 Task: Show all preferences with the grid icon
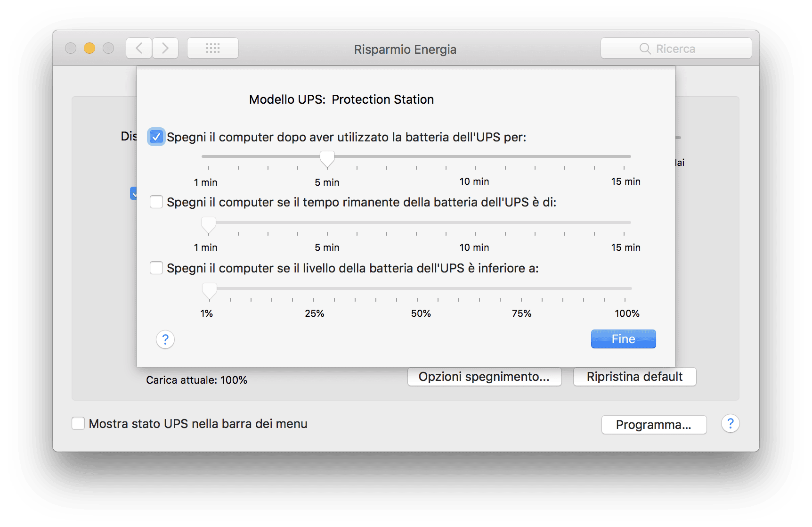point(213,48)
